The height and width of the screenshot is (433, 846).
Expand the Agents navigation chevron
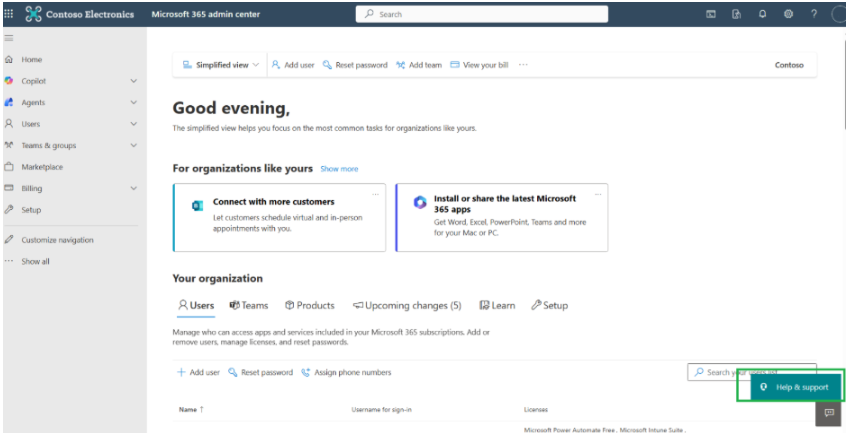(x=134, y=102)
